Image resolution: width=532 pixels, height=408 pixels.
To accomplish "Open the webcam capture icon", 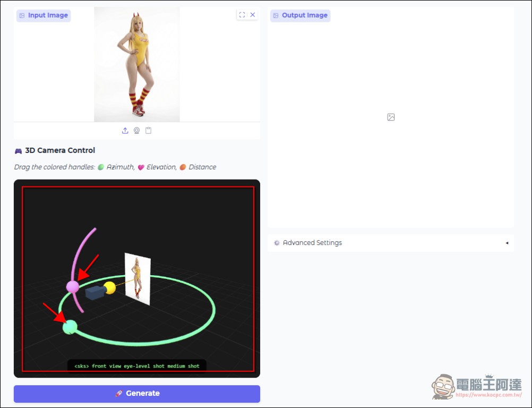I will click(x=136, y=130).
